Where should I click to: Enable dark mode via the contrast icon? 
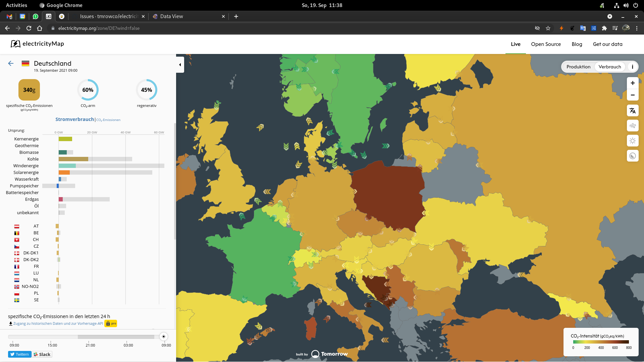(x=633, y=156)
